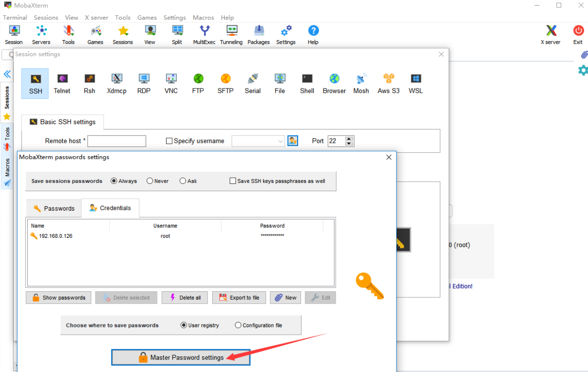
Task: Select the WSL session type
Action: tap(416, 84)
